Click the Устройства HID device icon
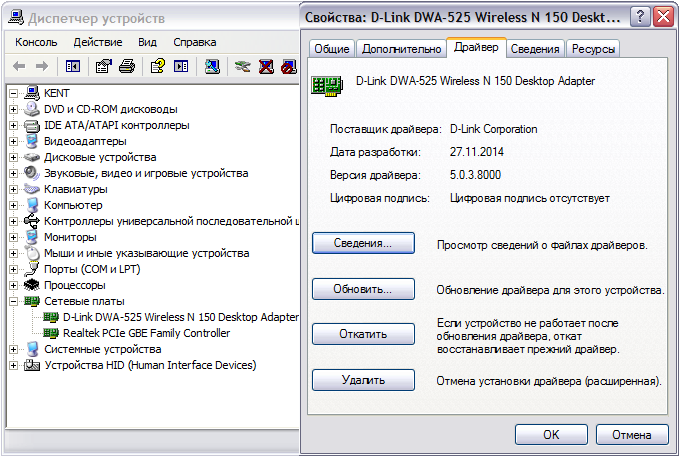 (x=32, y=365)
